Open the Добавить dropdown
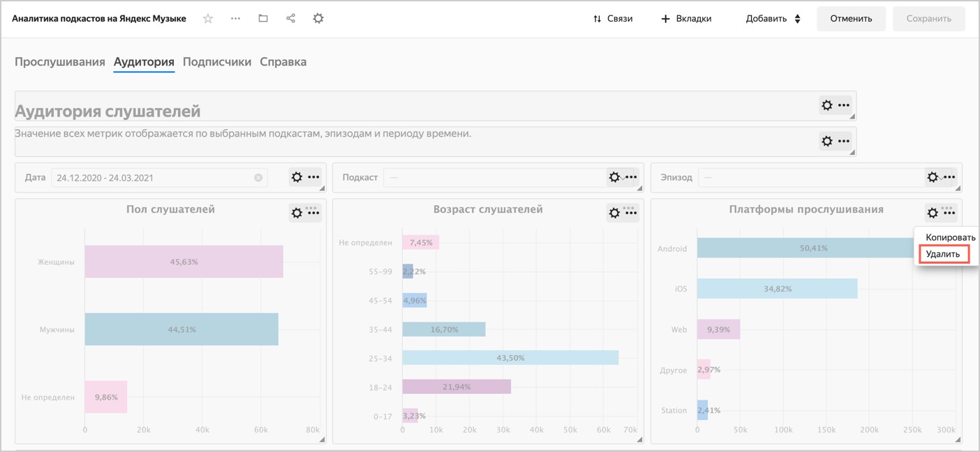 pos(773,19)
